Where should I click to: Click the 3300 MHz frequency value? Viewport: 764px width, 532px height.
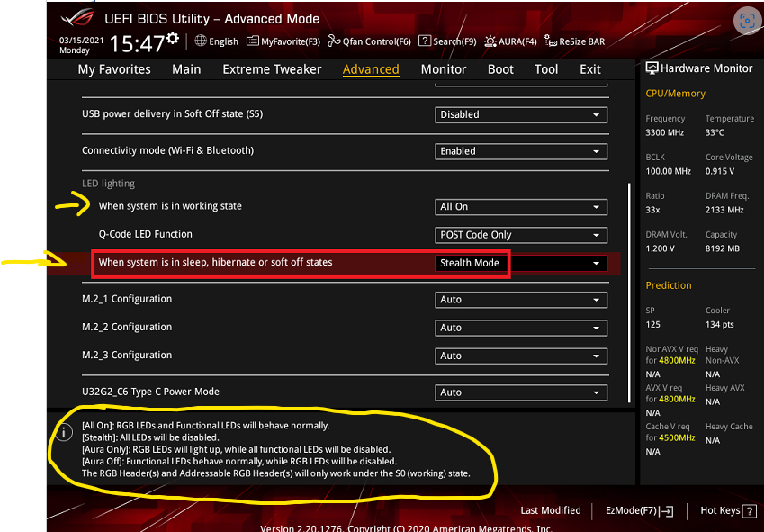665,132
